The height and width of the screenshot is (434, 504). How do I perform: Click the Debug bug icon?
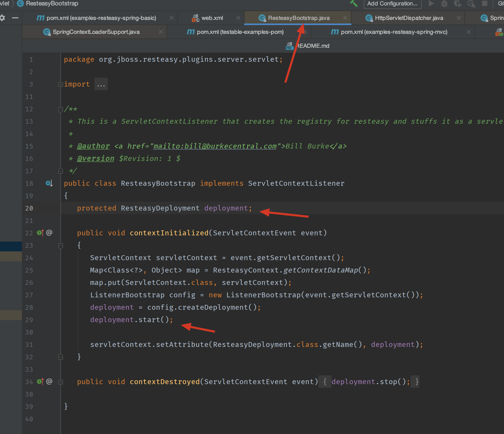[x=444, y=3]
